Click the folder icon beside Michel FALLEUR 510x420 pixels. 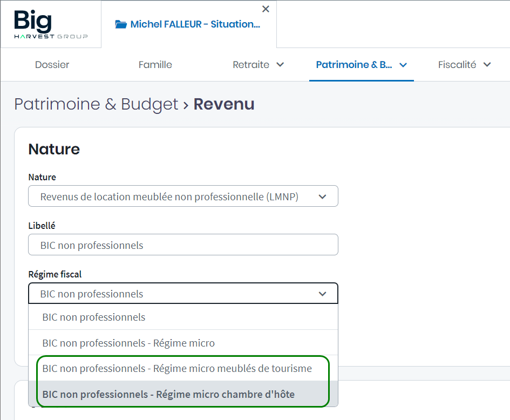(x=121, y=24)
